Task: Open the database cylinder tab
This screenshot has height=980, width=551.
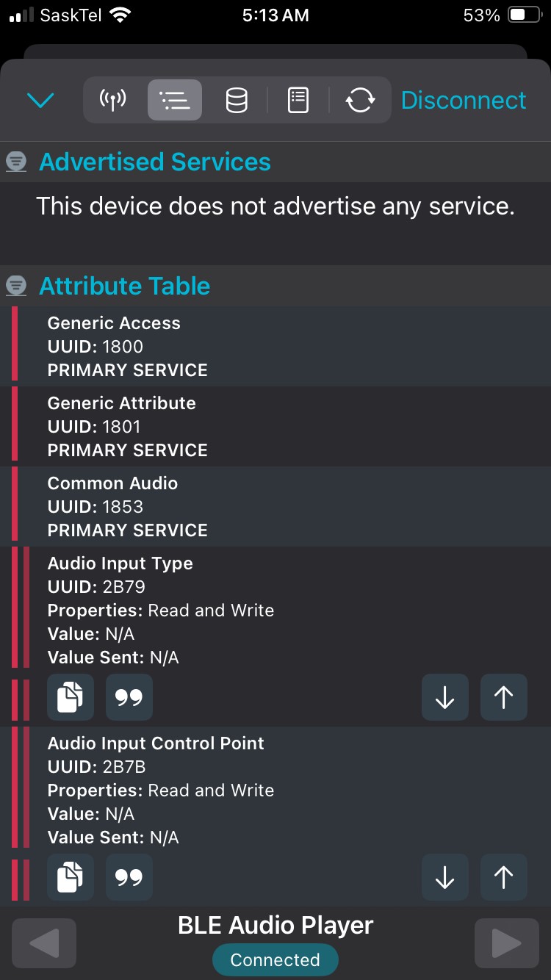Action: click(x=236, y=100)
